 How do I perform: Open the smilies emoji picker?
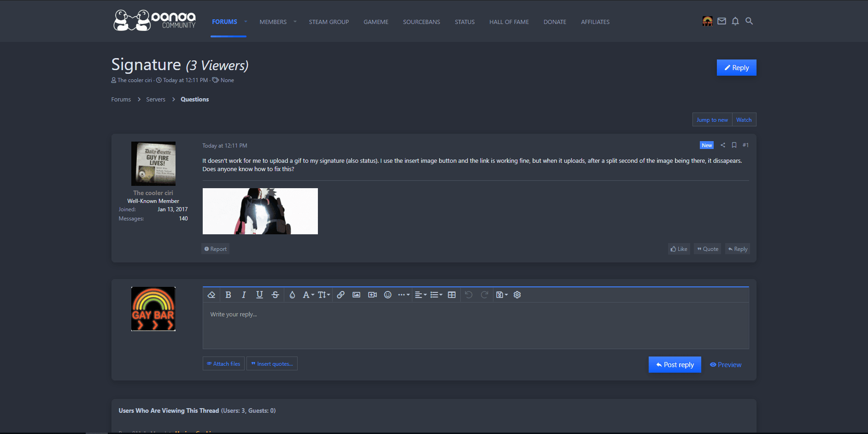387,295
